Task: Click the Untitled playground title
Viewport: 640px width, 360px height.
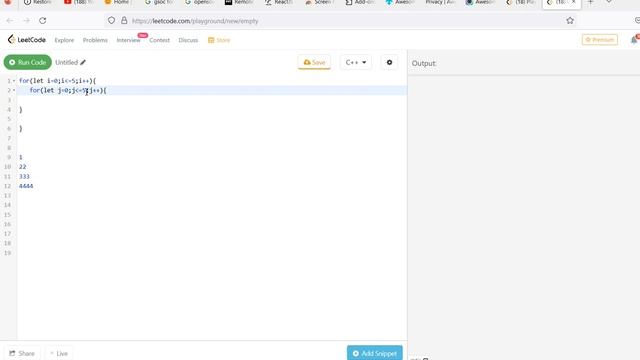Action: 67,62
